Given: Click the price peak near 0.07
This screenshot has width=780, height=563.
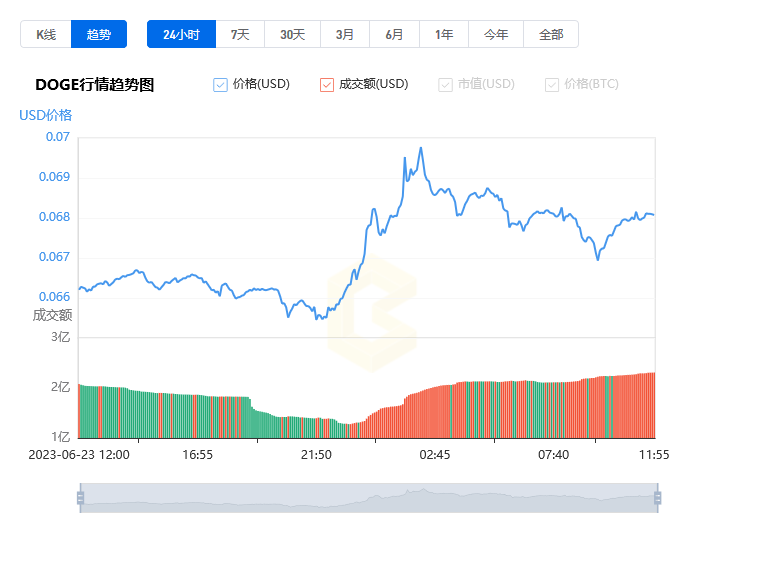Looking at the screenshot, I should click(421, 148).
